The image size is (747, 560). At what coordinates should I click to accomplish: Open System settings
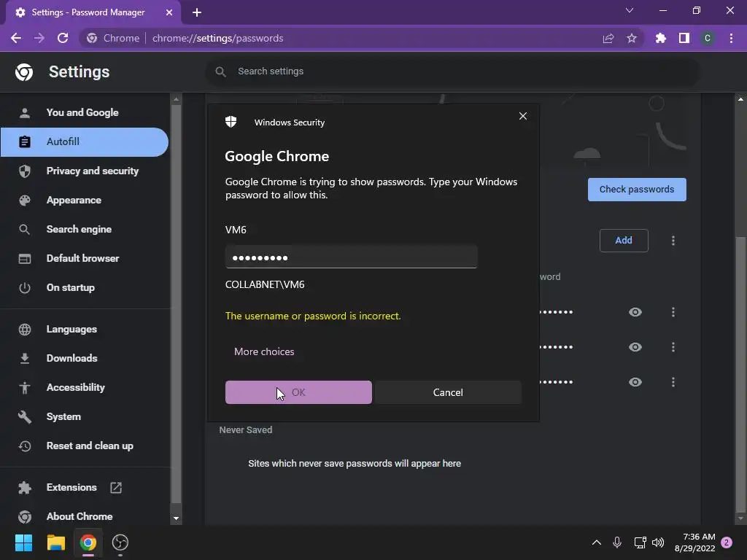tap(64, 416)
